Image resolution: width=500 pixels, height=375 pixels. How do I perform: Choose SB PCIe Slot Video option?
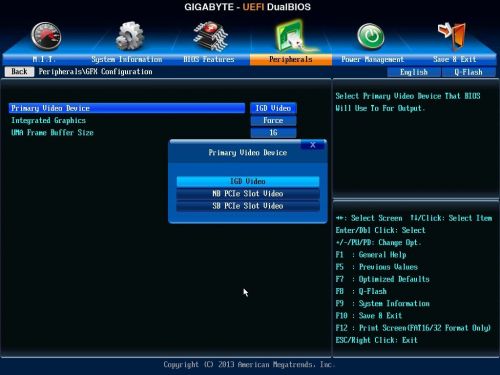(248, 206)
